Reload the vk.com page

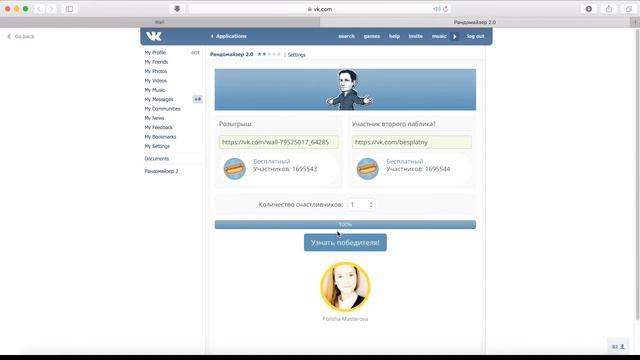(x=446, y=9)
